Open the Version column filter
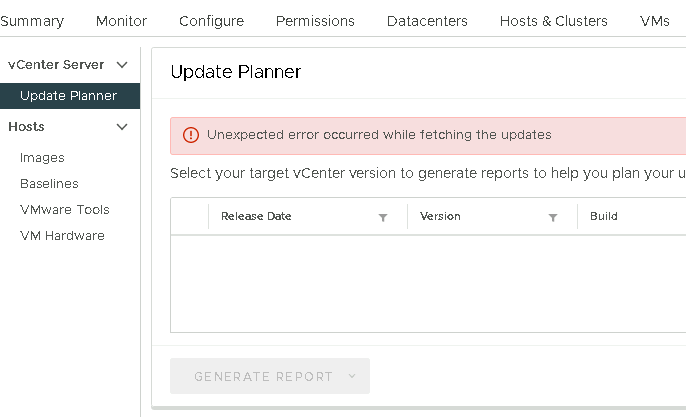Screen dimensions: 686x417 click(553, 217)
